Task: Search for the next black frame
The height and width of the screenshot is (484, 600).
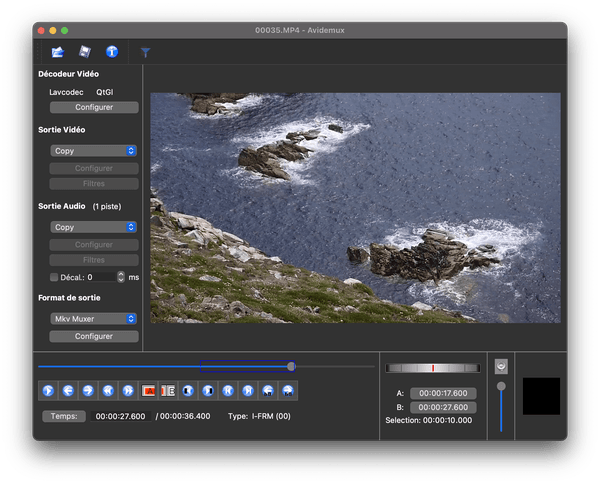Action: (x=208, y=391)
